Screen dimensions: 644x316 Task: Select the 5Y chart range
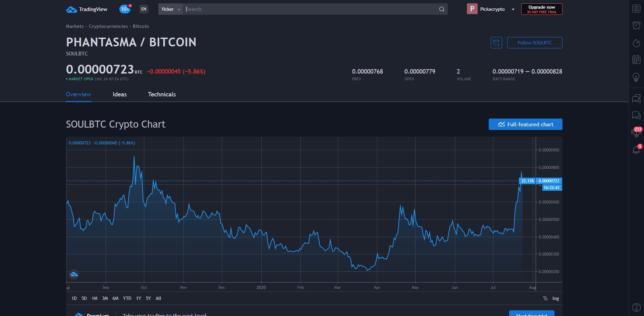pos(148,298)
